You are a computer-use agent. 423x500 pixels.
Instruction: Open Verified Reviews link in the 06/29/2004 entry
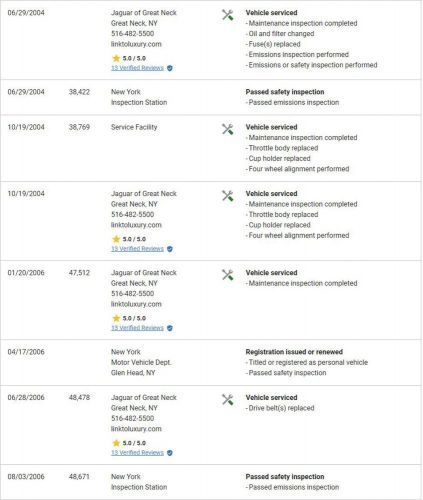[137, 68]
